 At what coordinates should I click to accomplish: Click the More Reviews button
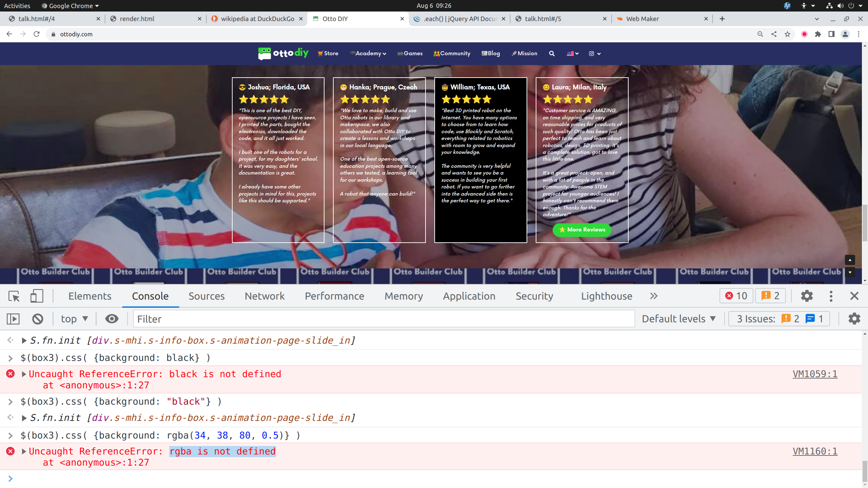(x=582, y=230)
